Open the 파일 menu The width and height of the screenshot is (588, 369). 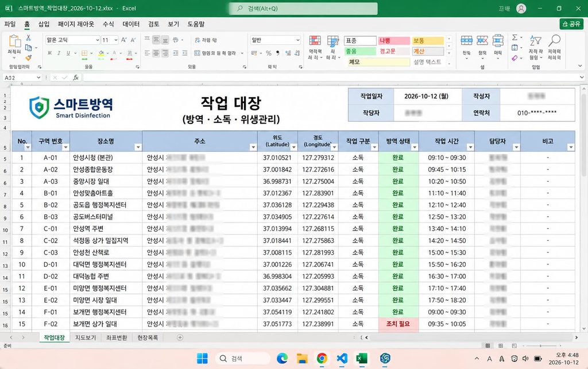[x=10, y=24]
